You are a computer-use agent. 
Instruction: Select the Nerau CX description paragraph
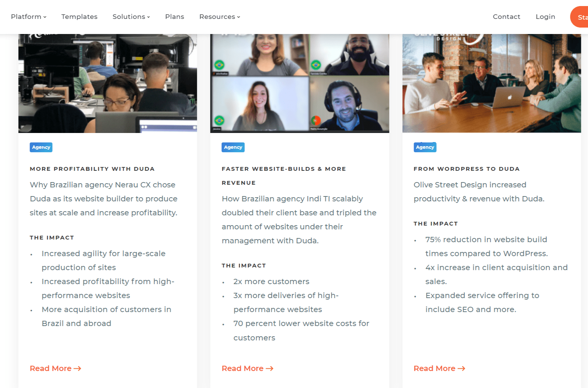coord(104,199)
